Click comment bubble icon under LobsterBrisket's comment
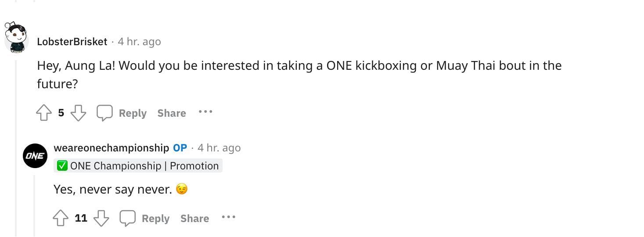 [104, 113]
